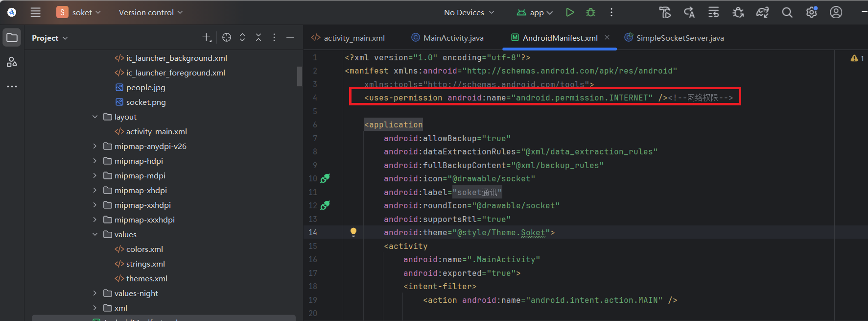Open more tool windows ellipsis
This screenshot has height=321, width=868.
click(x=12, y=86)
